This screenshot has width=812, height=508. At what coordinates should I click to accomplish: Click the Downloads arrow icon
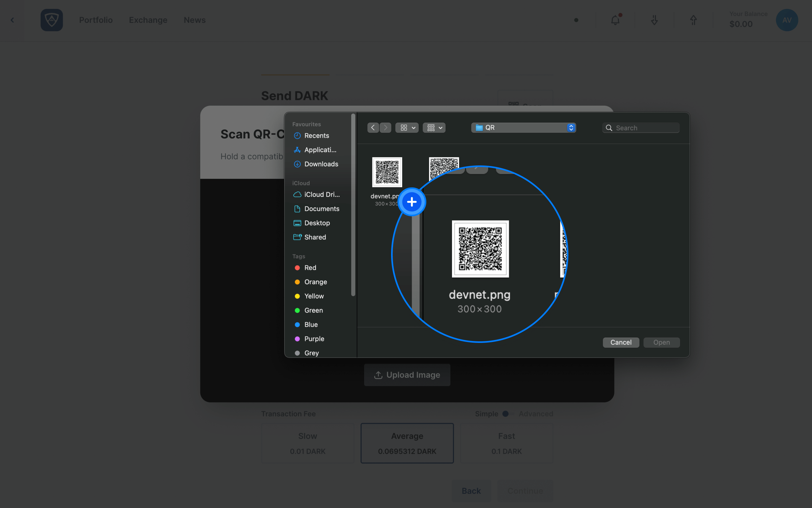[297, 164]
